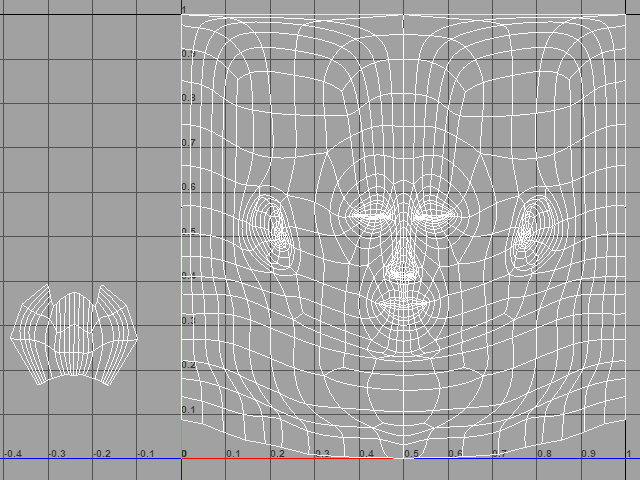Viewport: 640px width, 480px height.
Task: Click the 1 label at top of grid
Action: pyautogui.click(x=184, y=9)
